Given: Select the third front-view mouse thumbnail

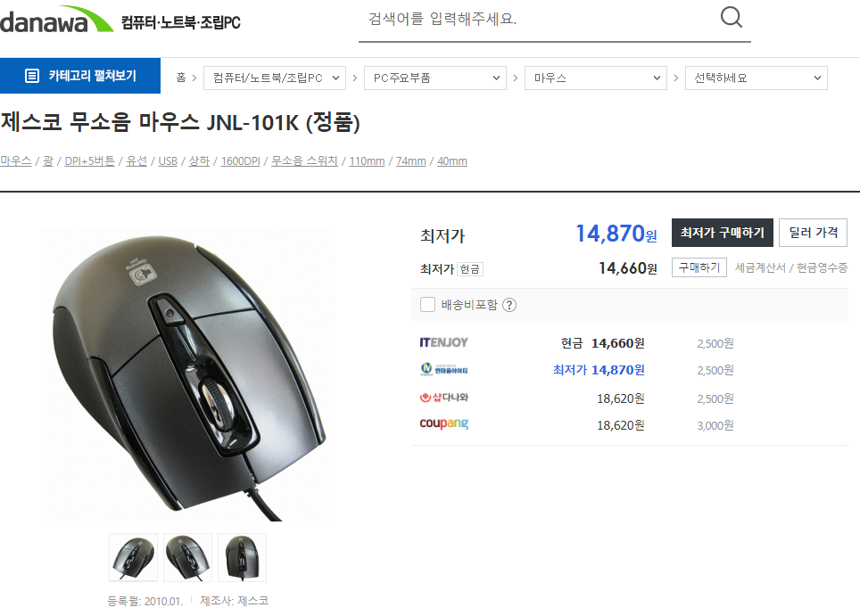Looking at the screenshot, I should 242,557.
